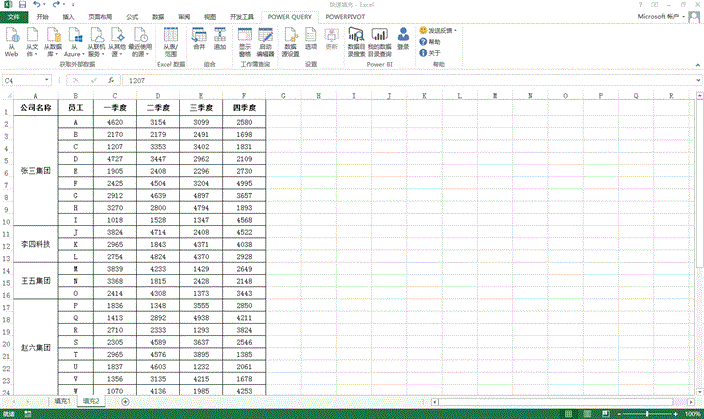Click the Name Box showing C4
This screenshot has width=704, height=419.
(28, 80)
